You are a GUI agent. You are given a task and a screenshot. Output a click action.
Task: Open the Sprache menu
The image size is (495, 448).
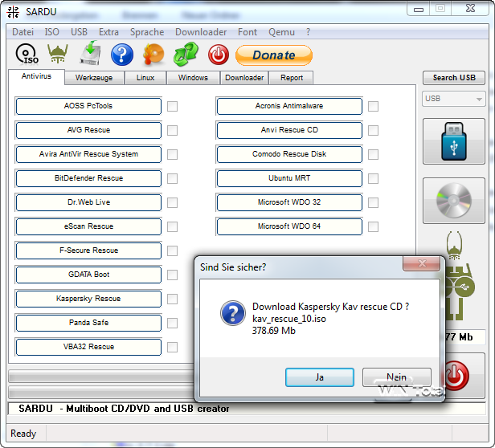pos(147,32)
